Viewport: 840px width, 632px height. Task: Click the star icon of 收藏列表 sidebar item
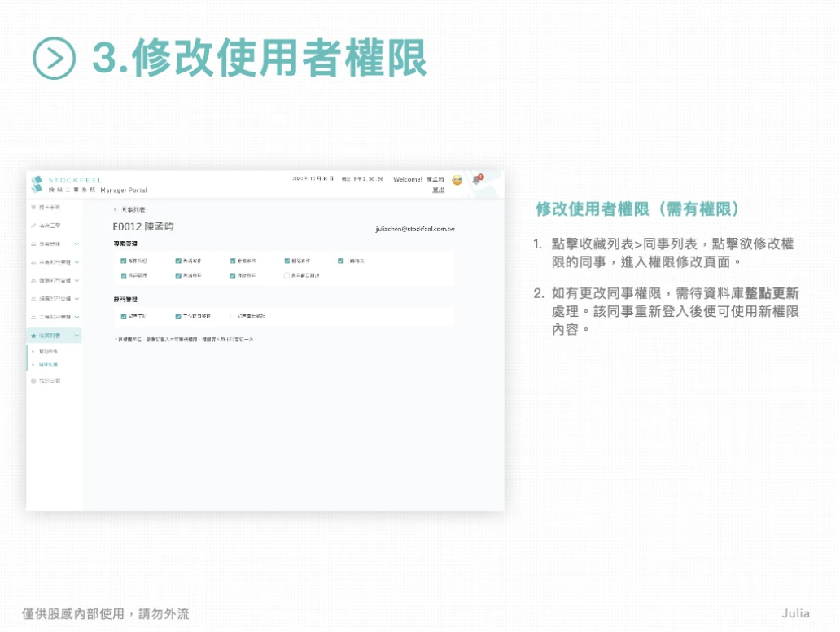click(x=33, y=336)
